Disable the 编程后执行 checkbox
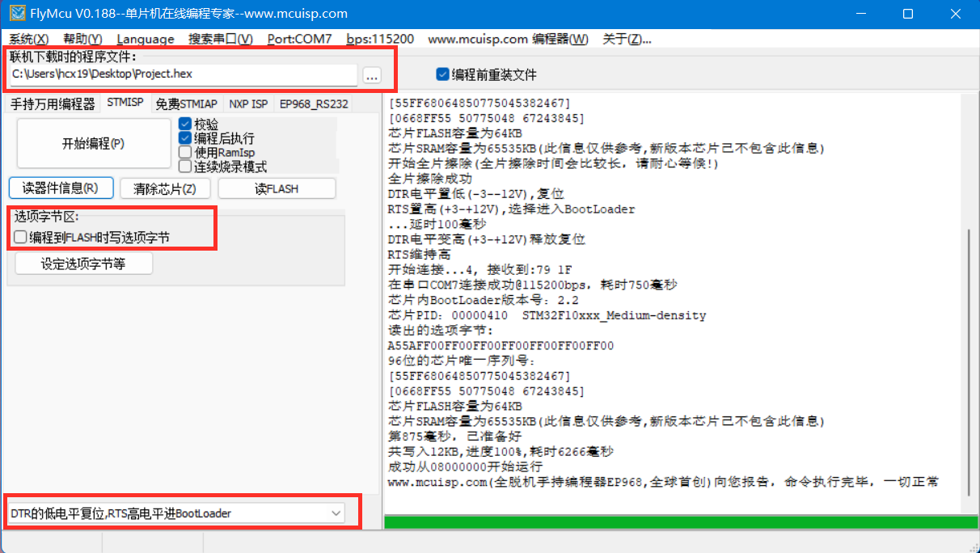980x553 pixels. (185, 138)
